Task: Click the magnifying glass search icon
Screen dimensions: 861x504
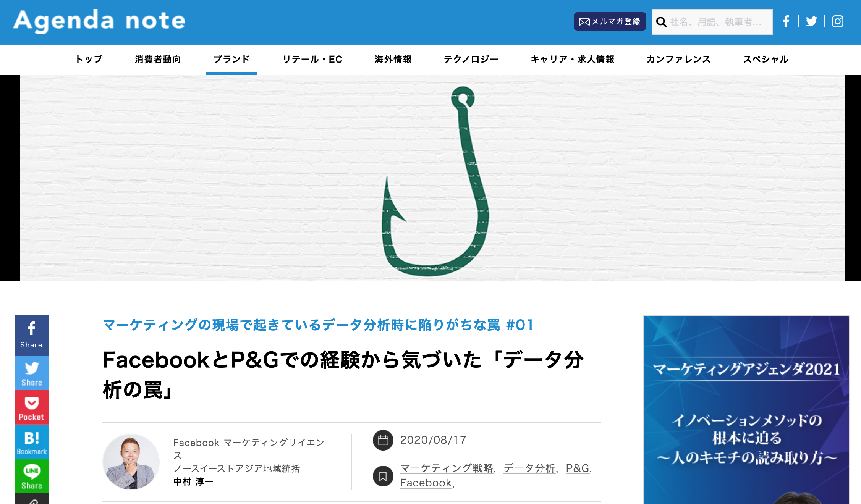Action: coord(661,22)
